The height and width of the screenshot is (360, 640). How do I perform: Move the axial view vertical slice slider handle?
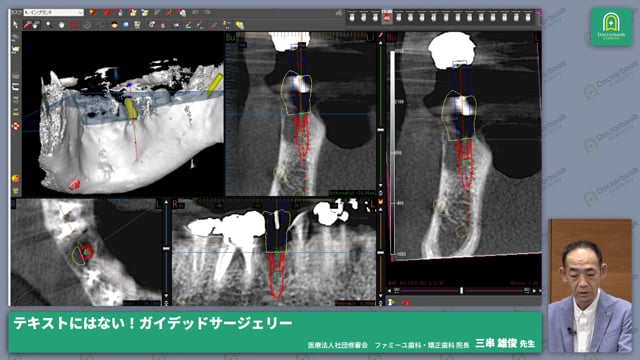coord(166,248)
